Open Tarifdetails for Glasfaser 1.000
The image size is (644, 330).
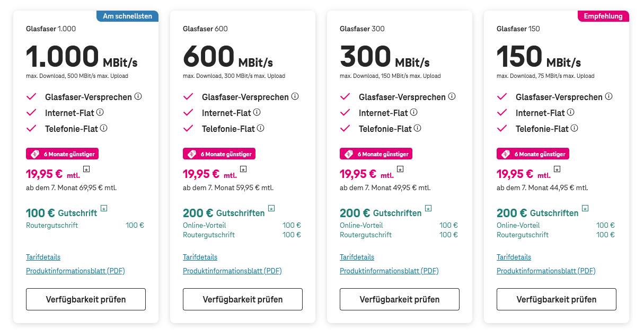[43, 257]
